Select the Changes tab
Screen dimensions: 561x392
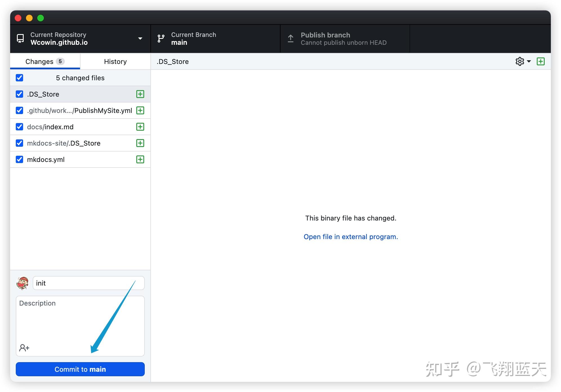[x=45, y=61]
